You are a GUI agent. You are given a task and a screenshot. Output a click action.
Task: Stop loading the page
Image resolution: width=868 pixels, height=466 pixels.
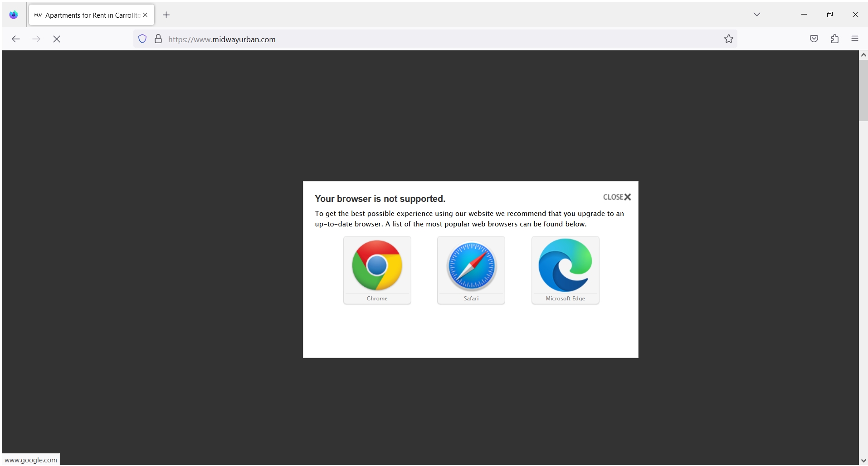pos(57,39)
